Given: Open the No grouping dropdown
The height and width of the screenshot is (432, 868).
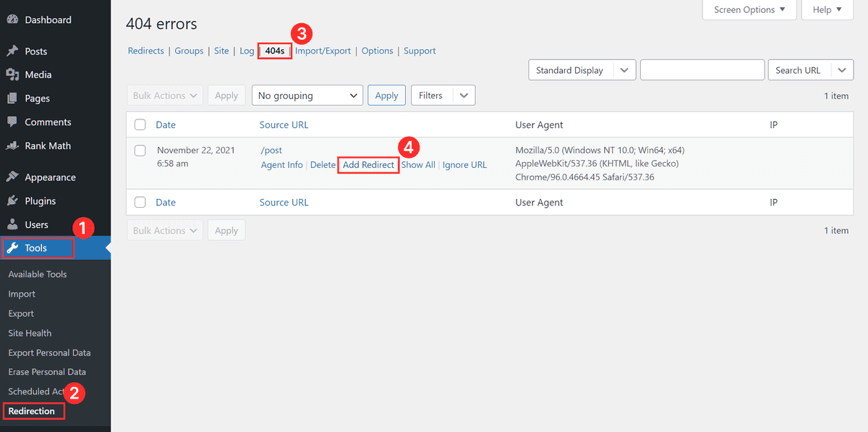Looking at the screenshot, I should tap(307, 96).
